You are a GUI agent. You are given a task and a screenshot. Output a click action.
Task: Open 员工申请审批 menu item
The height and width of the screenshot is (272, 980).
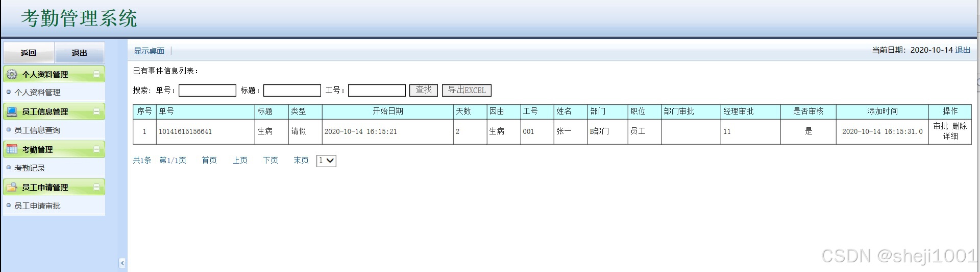[37, 206]
